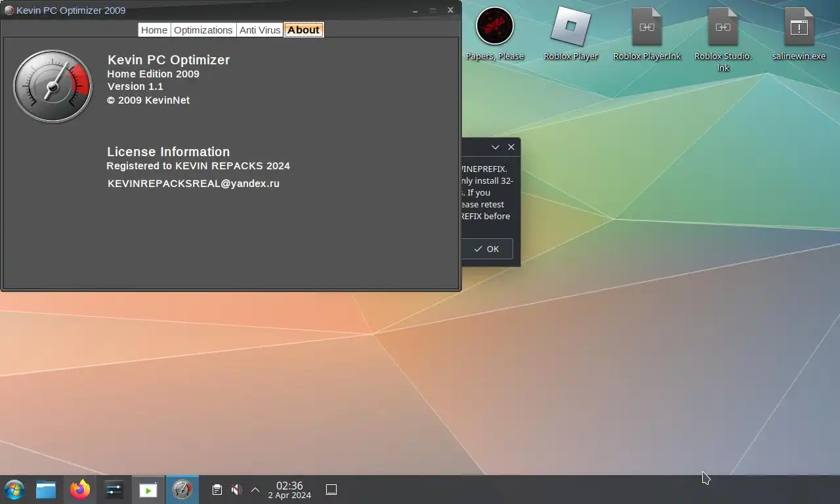
Task: Click the Kevin PC Optimizer heading
Action: tap(169, 60)
